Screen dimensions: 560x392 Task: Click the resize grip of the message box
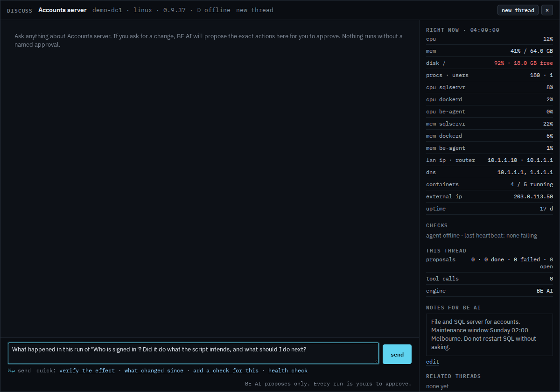coord(376,361)
